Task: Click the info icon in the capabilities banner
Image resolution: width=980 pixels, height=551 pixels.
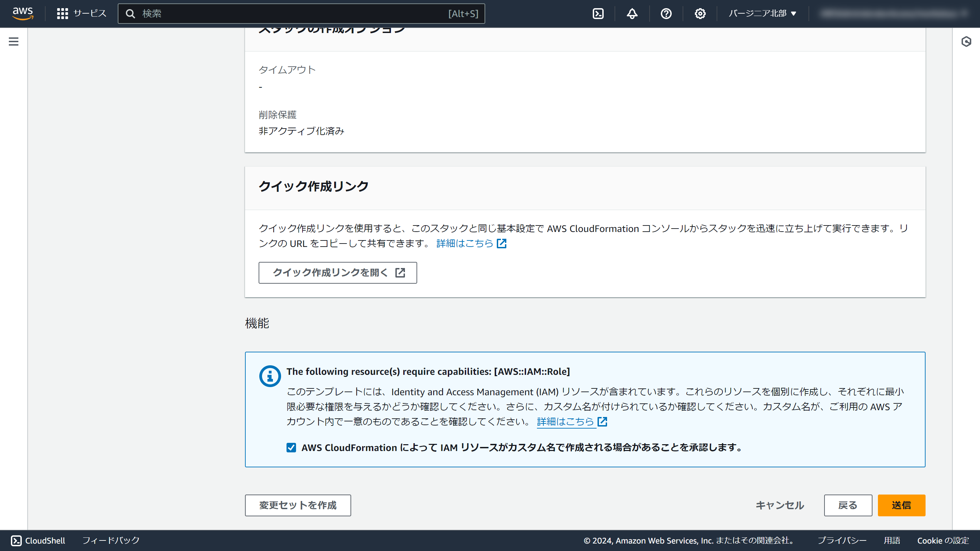Action: point(269,376)
